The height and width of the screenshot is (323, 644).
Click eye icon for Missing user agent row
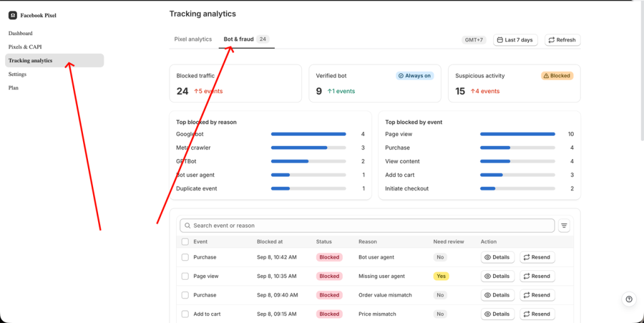pos(487,276)
